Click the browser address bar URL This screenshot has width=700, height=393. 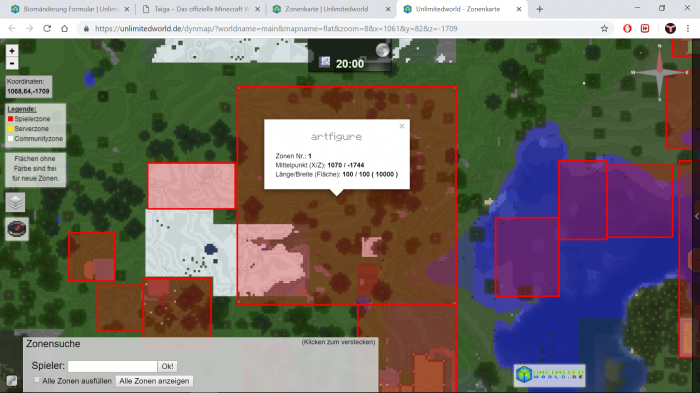click(x=276, y=29)
